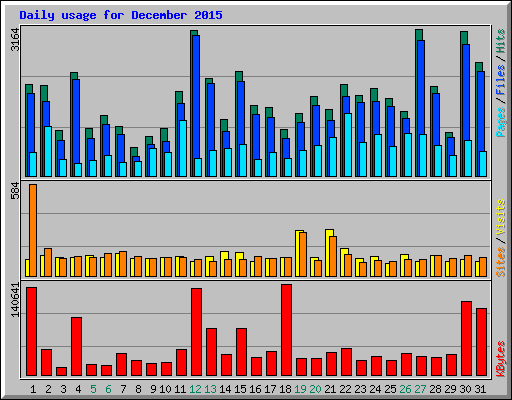Click the red KBytes bar for day 4
Viewport: 512px width, 400px height.
click(76, 347)
